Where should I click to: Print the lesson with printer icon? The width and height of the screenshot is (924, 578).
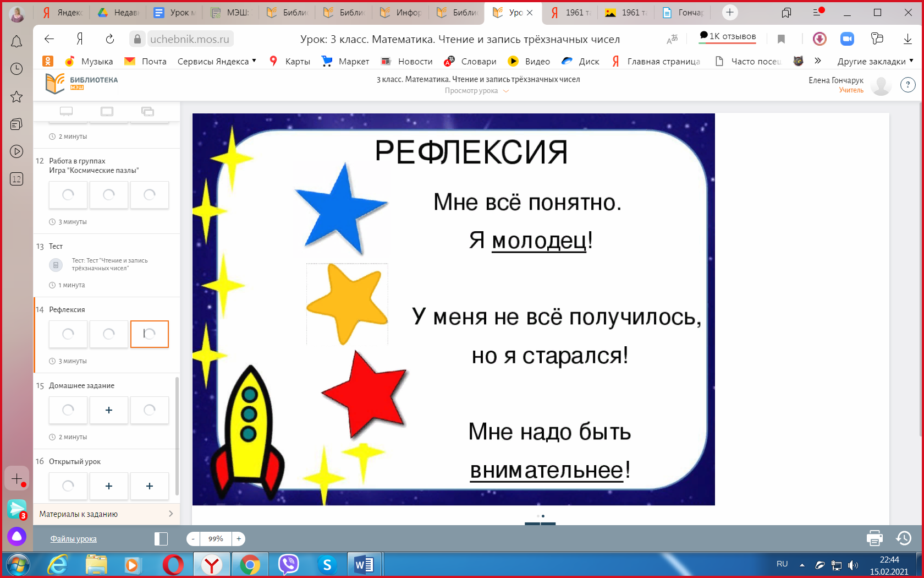(x=875, y=538)
